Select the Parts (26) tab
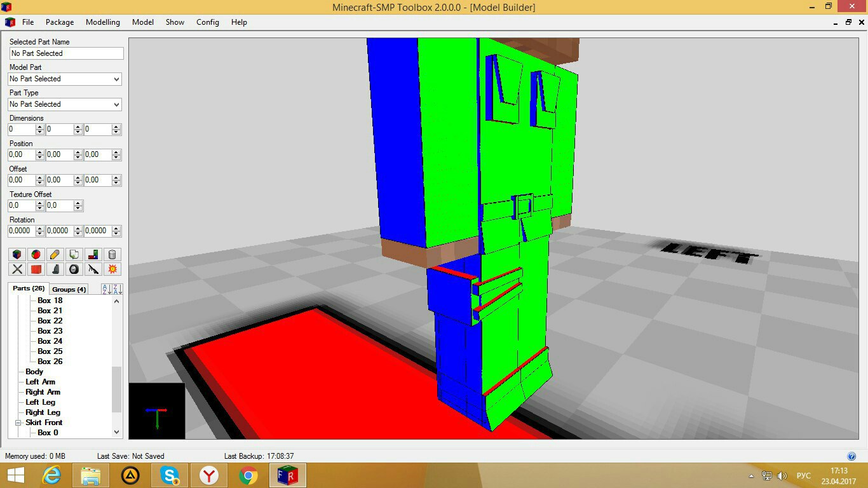Viewport: 868px width, 488px height. [x=29, y=288]
